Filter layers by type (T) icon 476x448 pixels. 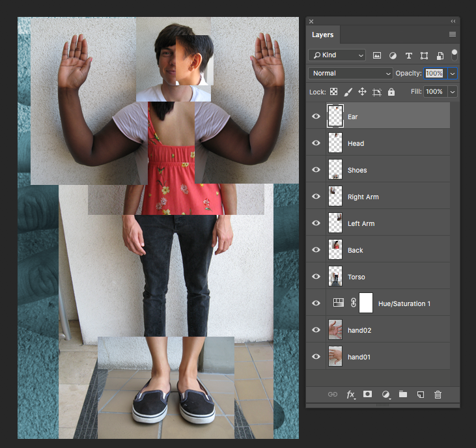408,55
